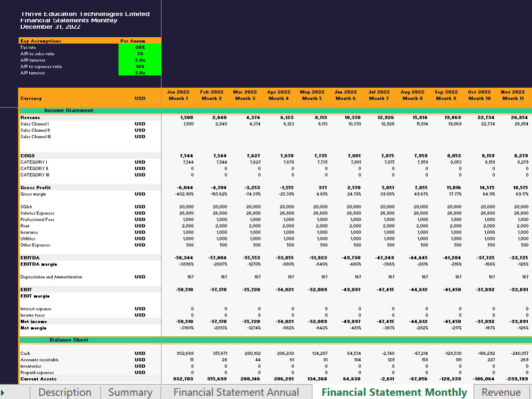
Task: Select the Currency label cell
Action: pyautogui.click(x=31, y=98)
